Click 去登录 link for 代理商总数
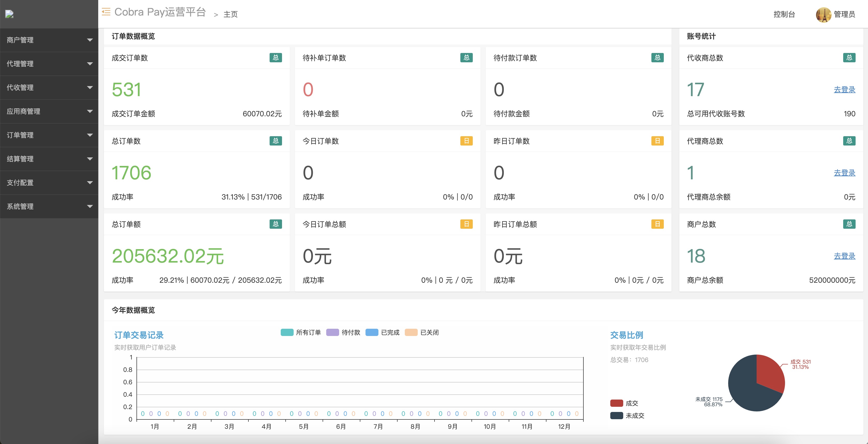This screenshot has width=868, height=444. (x=844, y=173)
